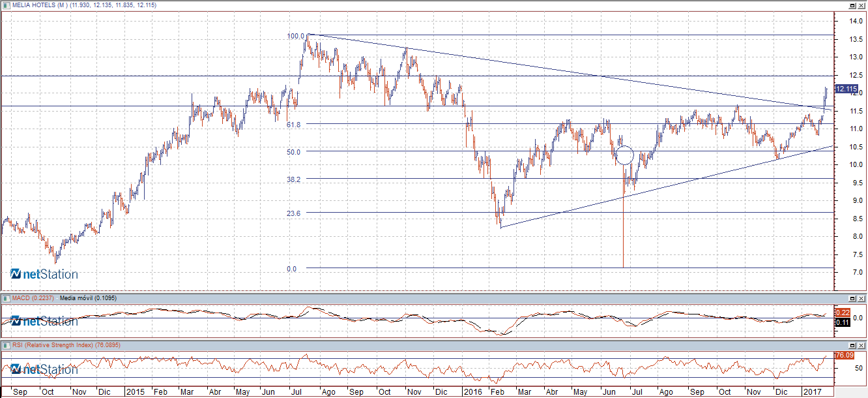Viewport: 868px width, 398px height.
Task: Click the 100.0 Fibonacci level label
Action: (x=296, y=36)
